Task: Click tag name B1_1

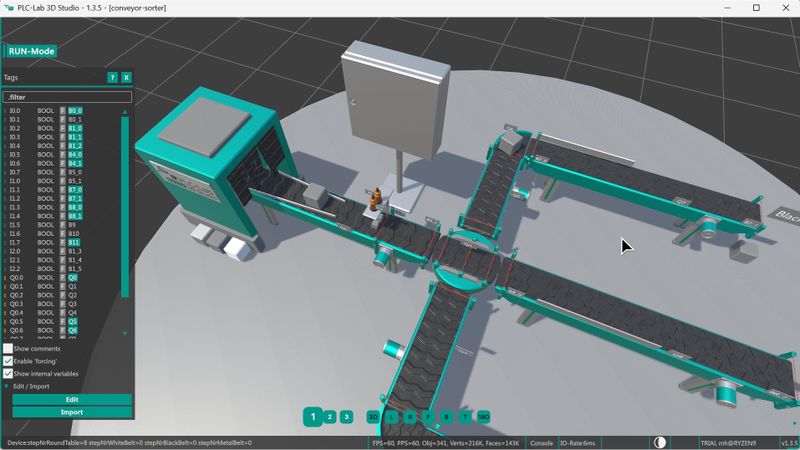Action: pos(75,137)
